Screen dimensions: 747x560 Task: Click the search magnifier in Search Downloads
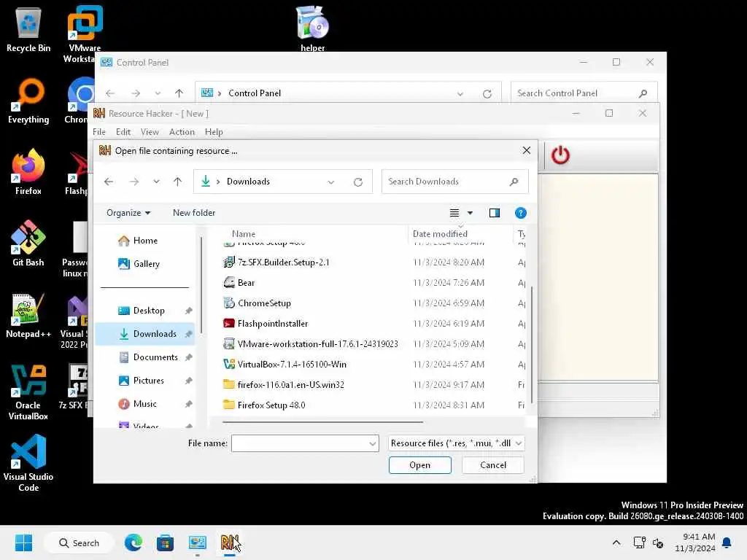point(514,182)
